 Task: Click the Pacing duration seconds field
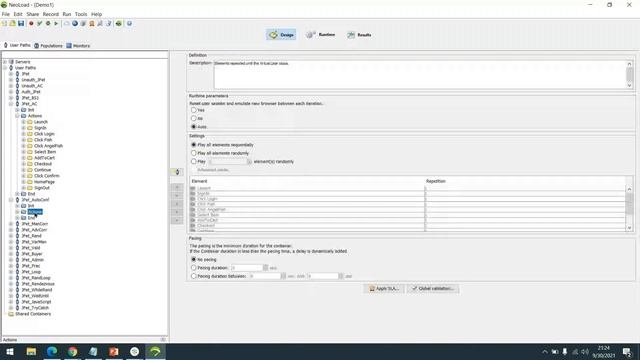(247, 268)
